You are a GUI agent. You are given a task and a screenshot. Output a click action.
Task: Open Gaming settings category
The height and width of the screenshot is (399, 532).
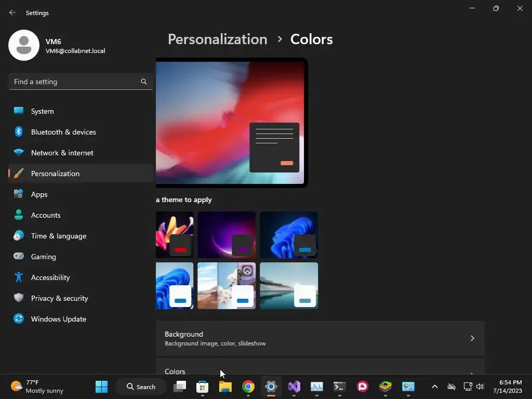81,257
